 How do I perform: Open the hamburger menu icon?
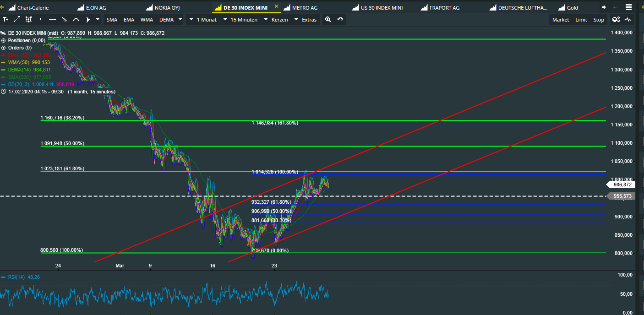(x=628, y=7)
